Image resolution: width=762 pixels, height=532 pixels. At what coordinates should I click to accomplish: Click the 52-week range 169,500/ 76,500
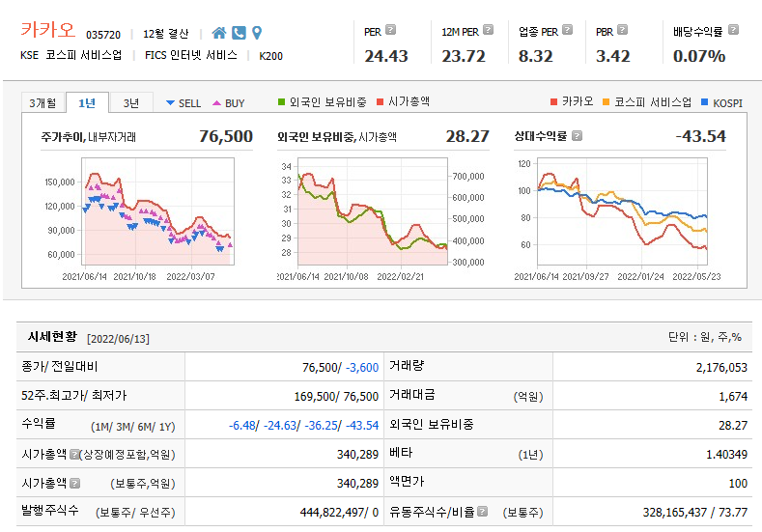(336, 397)
